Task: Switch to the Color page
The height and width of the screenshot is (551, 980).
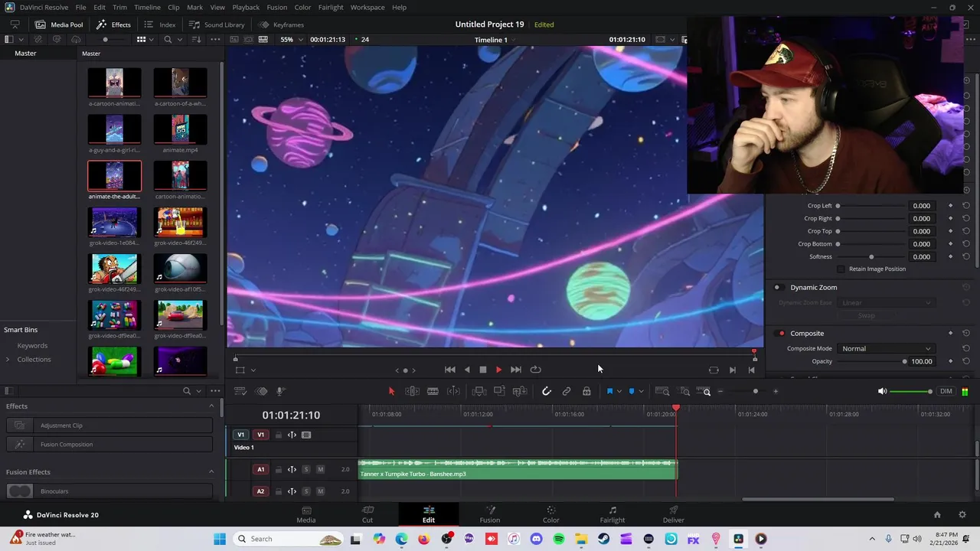Action: 550,514
